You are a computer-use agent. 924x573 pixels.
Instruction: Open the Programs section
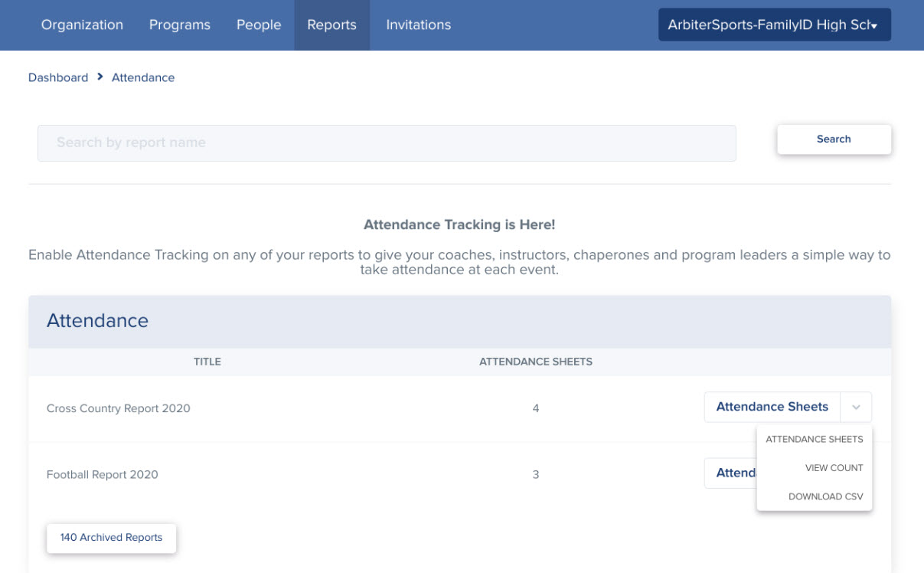point(179,25)
